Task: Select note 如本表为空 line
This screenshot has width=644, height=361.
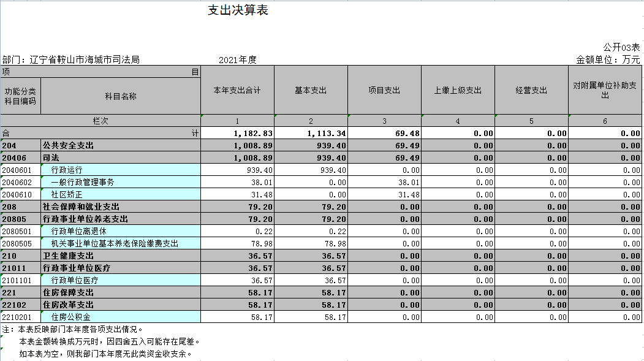Action: pos(105,354)
